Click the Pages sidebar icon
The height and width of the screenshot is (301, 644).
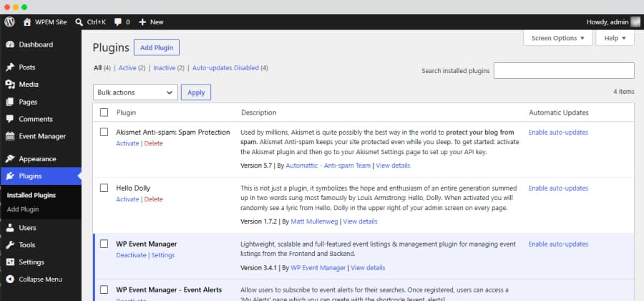10,102
